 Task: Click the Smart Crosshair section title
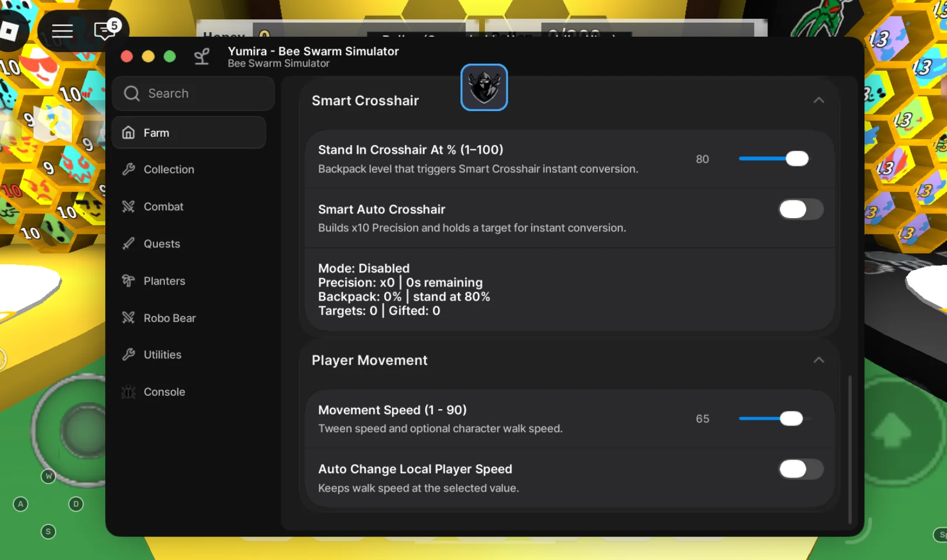(x=365, y=101)
